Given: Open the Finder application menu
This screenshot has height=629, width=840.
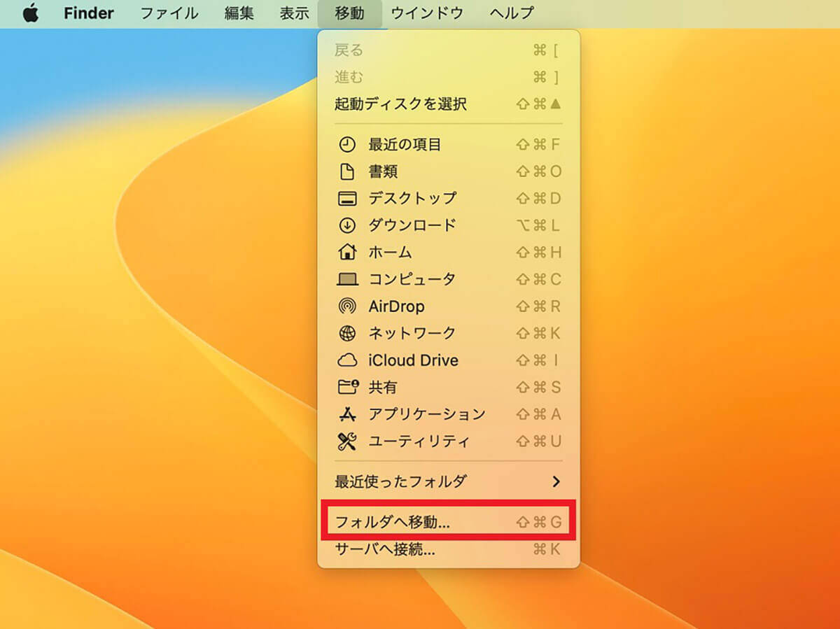Looking at the screenshot, I should point(88,13).
